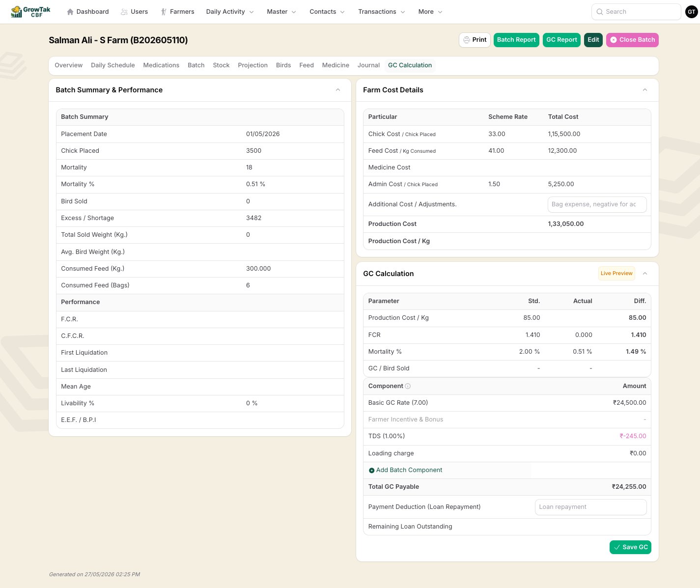Open the Contacts dropdown menu

327,12
